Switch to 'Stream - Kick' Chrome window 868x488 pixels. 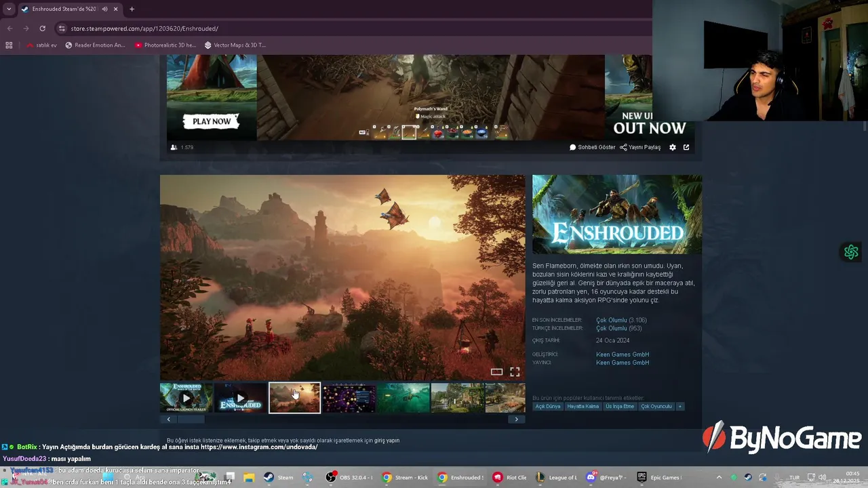(405, 477)
